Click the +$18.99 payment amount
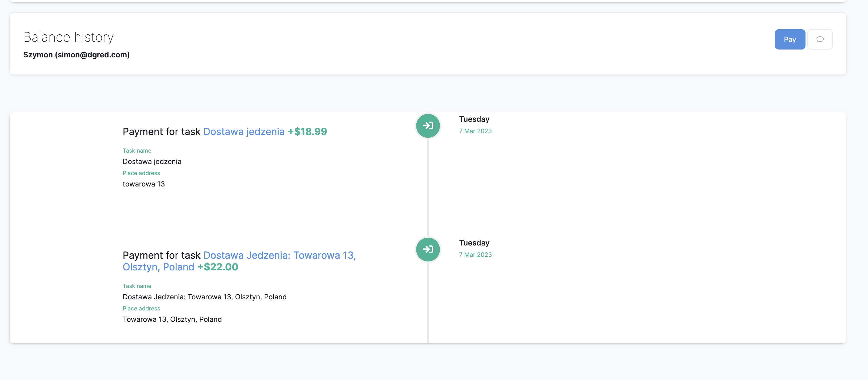868x380 pixels. (307, 132)
